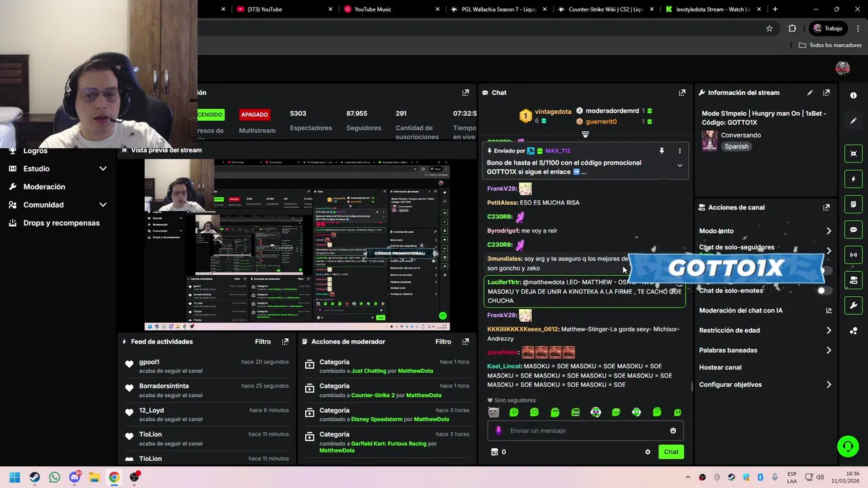Open Discord from the taskbar
868x488 pixels.
point(75,477)
